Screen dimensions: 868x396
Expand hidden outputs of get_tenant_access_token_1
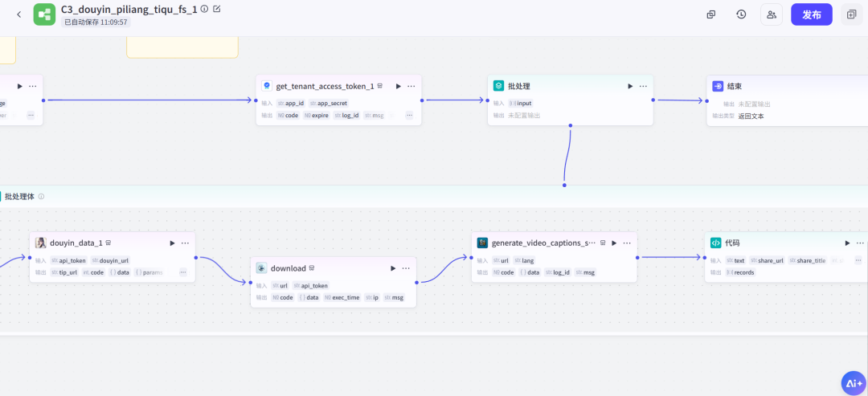409,116
